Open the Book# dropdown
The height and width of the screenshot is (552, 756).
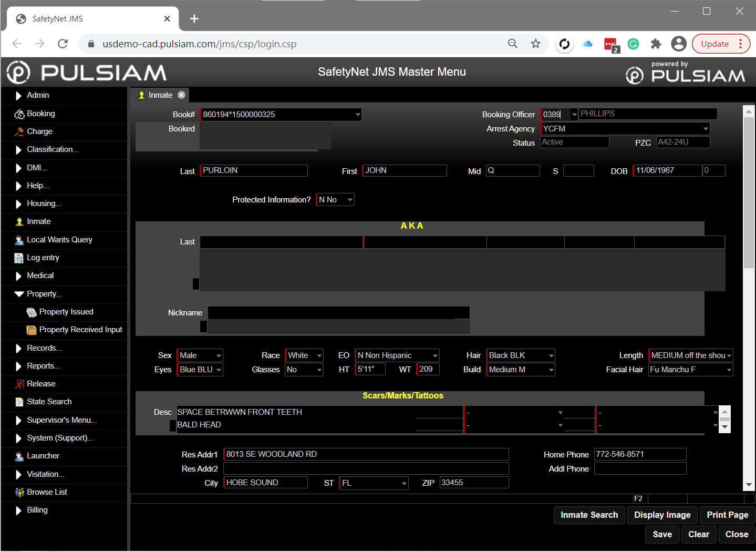point(357,115)
